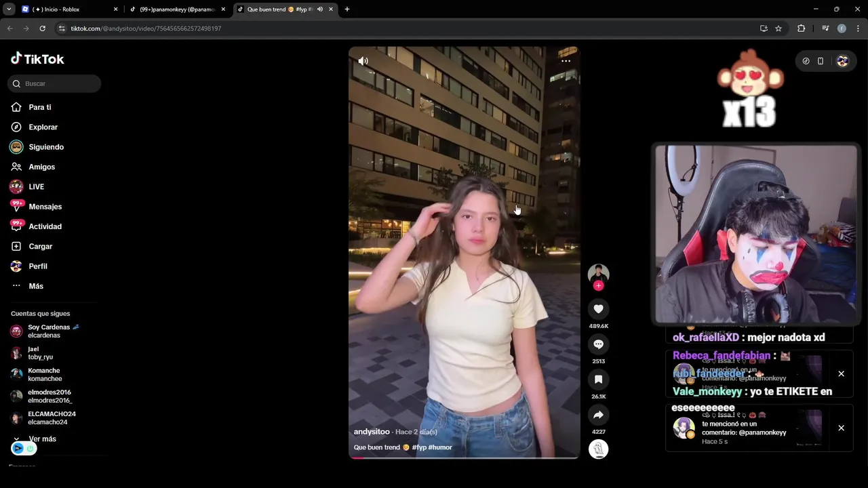Open elmodres2016 followed account
Screen dimensions: 868x488
(41, 396)
